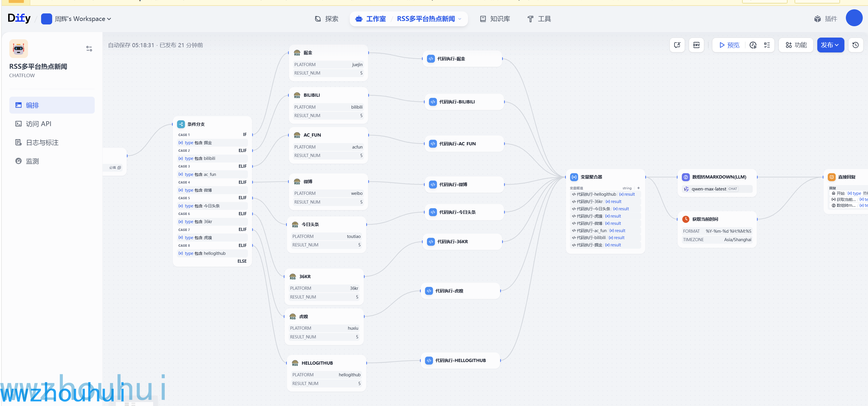Click the conversation variables icon button
Image resolution: width=868 pixels, height=406 pixels.
677,45
